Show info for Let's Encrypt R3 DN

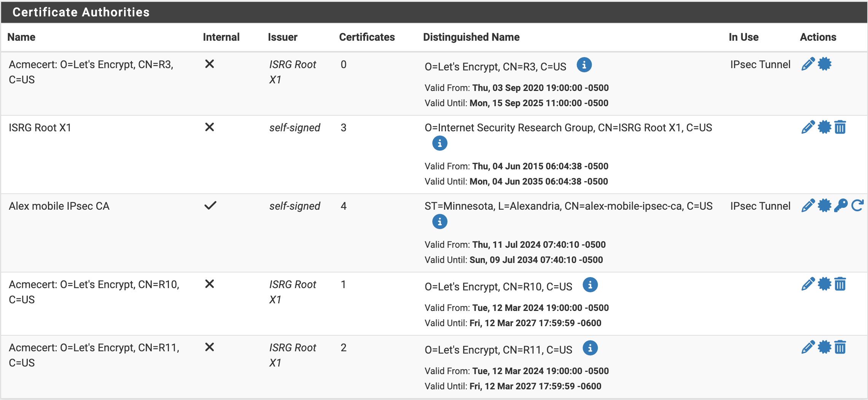tap(584, 65)
